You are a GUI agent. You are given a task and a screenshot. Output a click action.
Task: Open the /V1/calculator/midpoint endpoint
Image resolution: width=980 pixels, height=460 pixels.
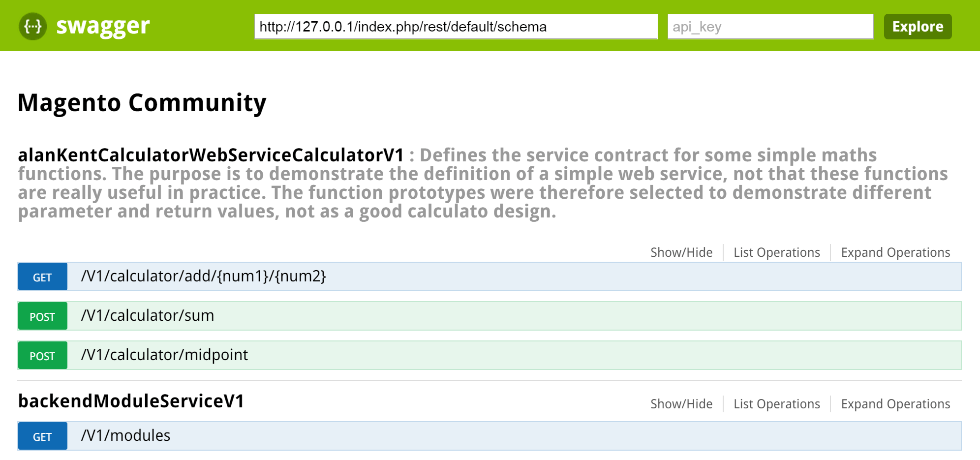click(164, 355)
